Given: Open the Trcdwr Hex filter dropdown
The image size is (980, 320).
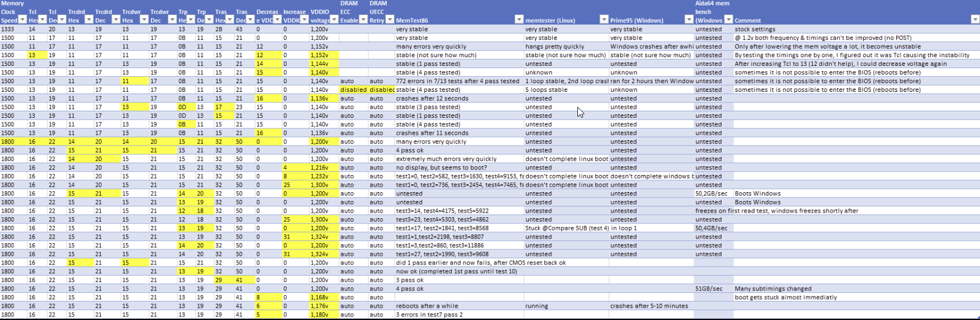Looking at the screenshot, I should (x=144, y=20).
